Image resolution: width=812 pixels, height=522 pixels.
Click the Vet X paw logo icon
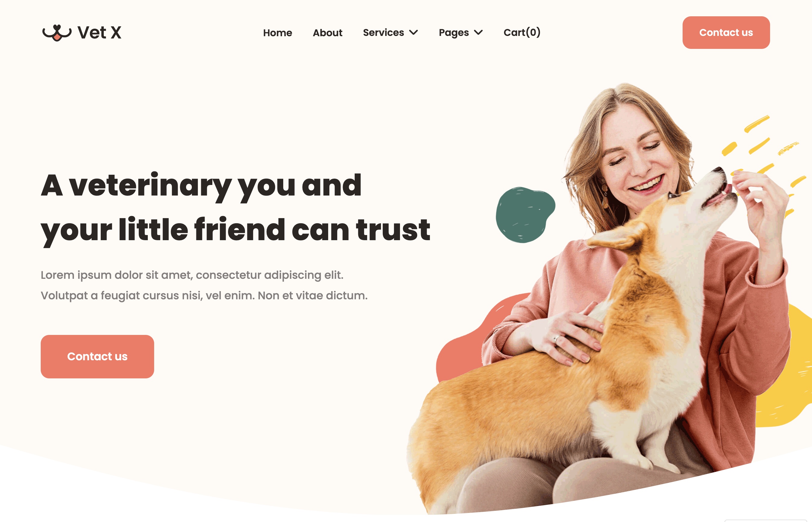point(57,33)
